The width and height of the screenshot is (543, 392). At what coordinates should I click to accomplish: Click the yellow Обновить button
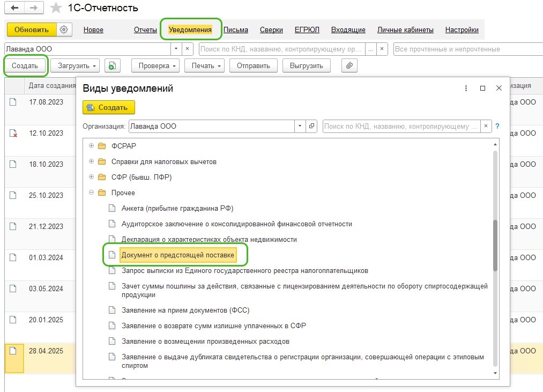tap(32, 30)
